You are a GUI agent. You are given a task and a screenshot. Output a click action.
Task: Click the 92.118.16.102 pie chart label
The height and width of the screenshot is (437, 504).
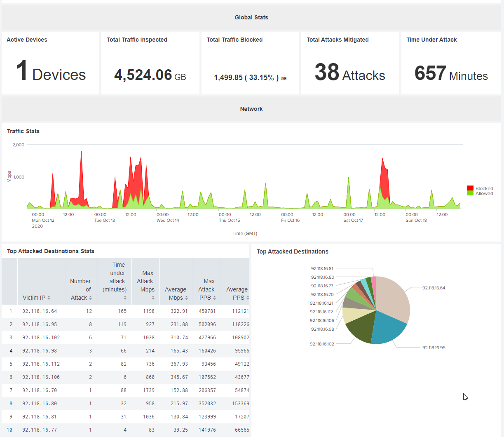pyautogui.click(x=322, y=344)
